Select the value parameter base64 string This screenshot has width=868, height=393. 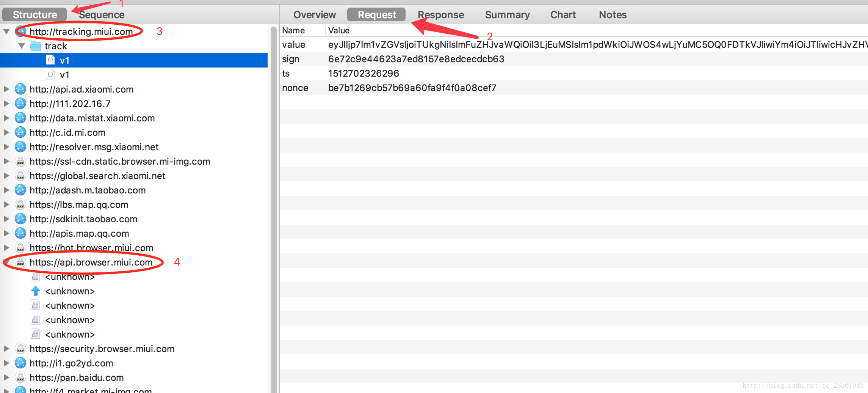pos(598,44)
